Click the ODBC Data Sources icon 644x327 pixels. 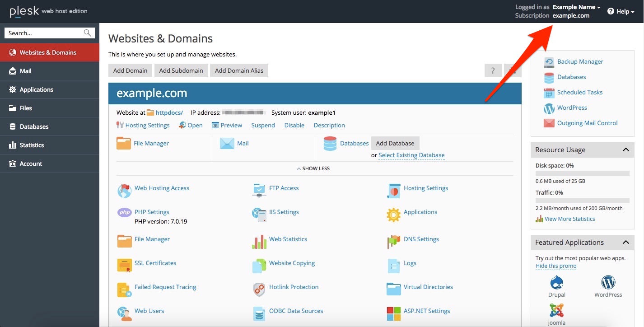(259, 313)
